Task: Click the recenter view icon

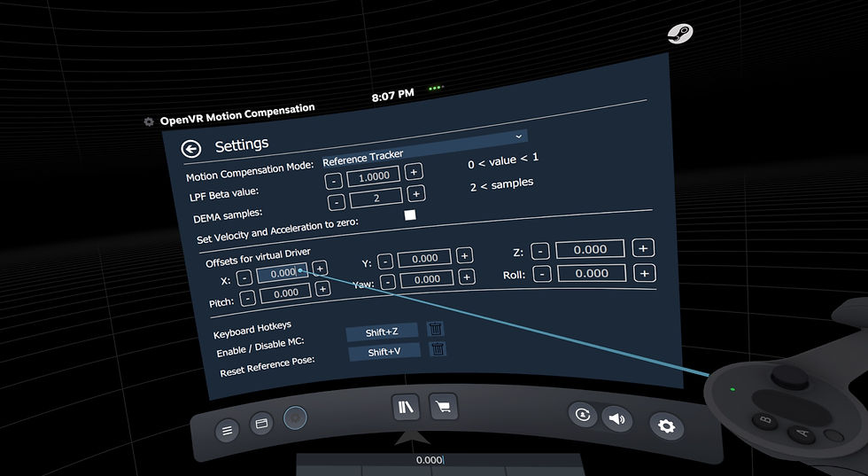Action: click(583, 414)
